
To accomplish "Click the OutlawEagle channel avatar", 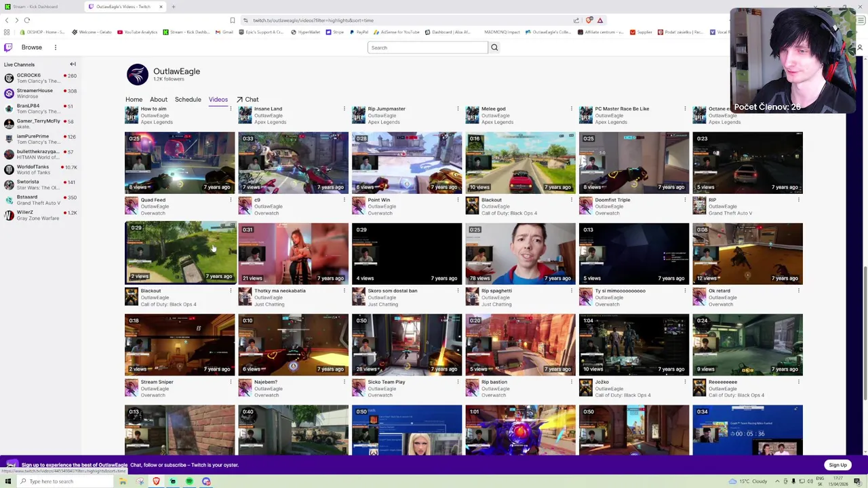I will tap(137, 75).
